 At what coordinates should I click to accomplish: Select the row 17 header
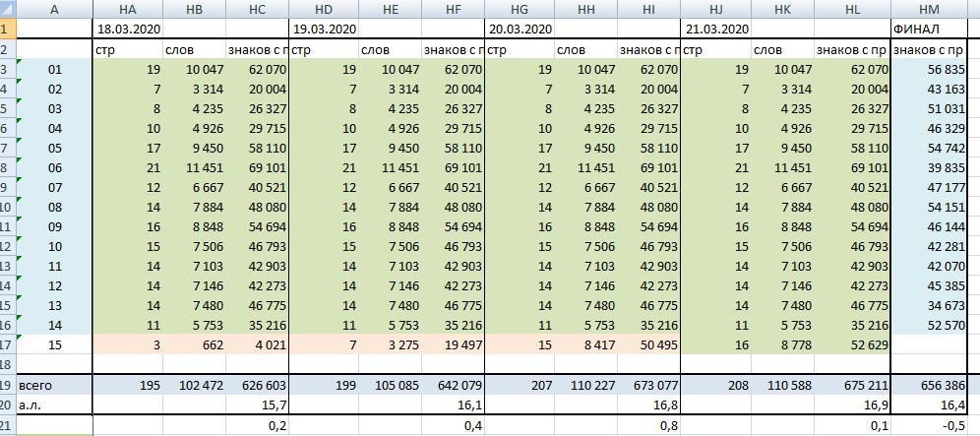click(8, 344)
